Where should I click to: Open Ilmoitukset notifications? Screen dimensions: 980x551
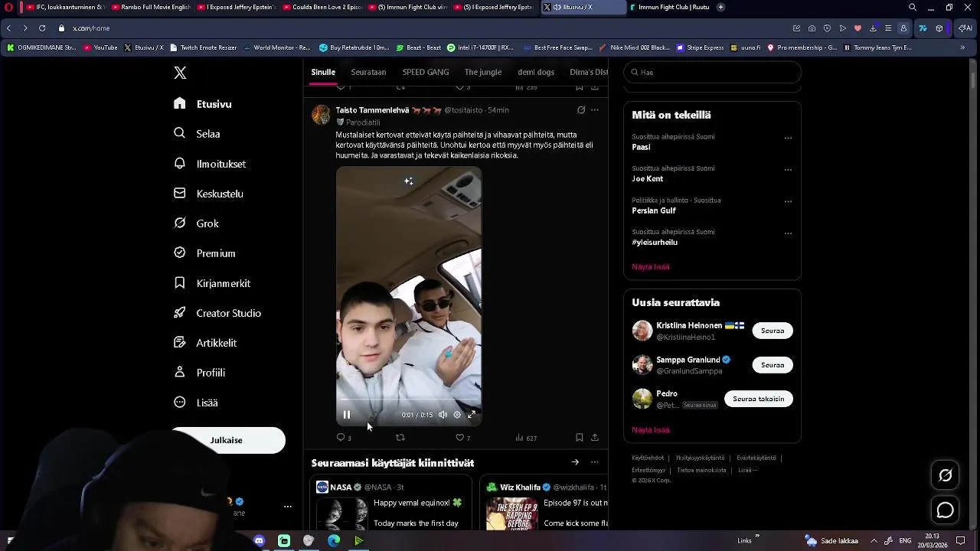coord(210,164)
